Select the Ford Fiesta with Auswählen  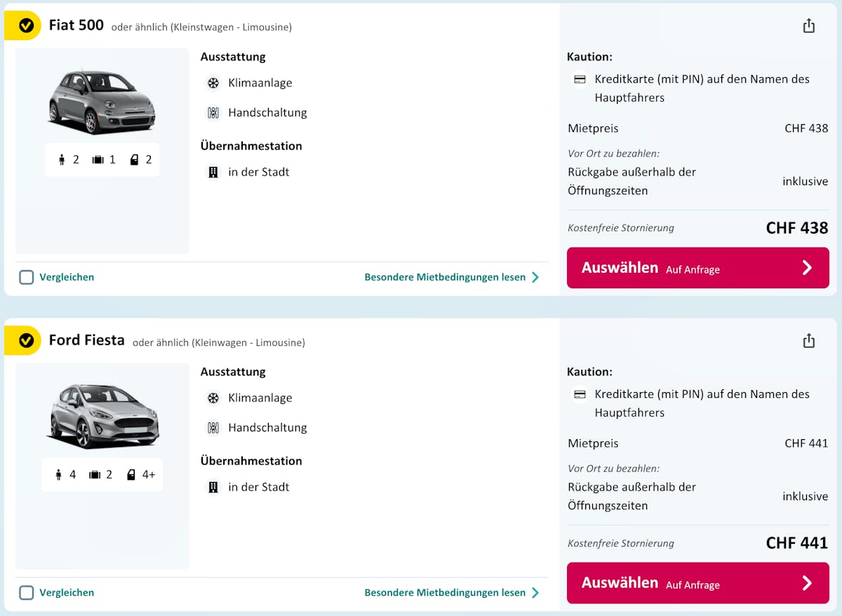coord(698,583)
